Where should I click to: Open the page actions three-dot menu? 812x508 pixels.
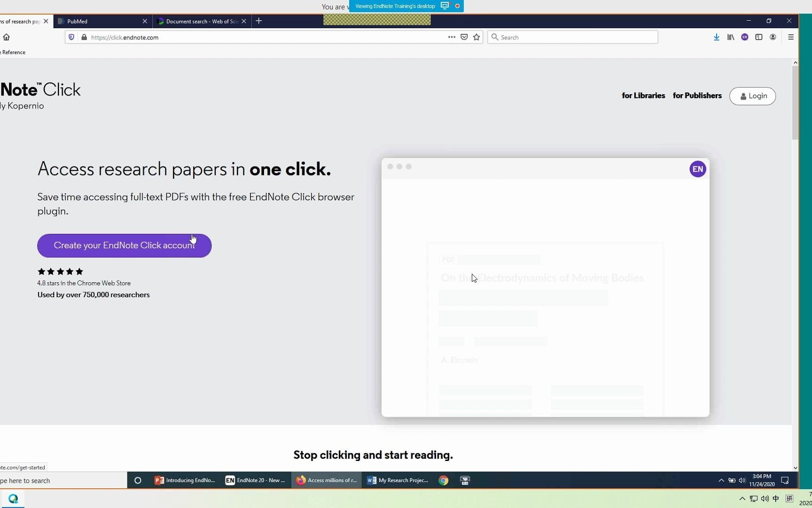coord(452,37)
